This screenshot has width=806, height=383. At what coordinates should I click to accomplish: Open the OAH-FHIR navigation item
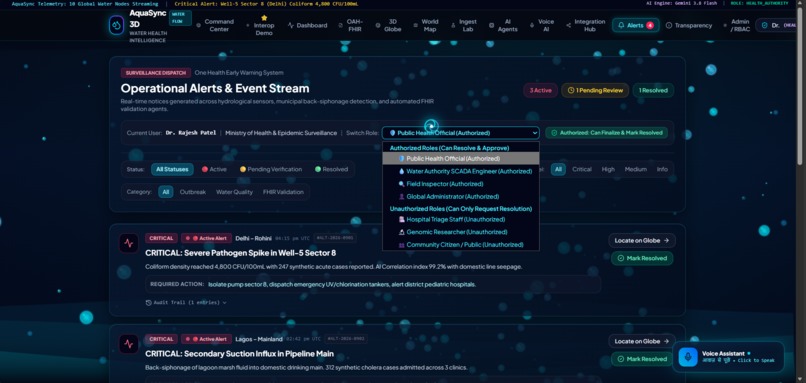coord(351,25)
